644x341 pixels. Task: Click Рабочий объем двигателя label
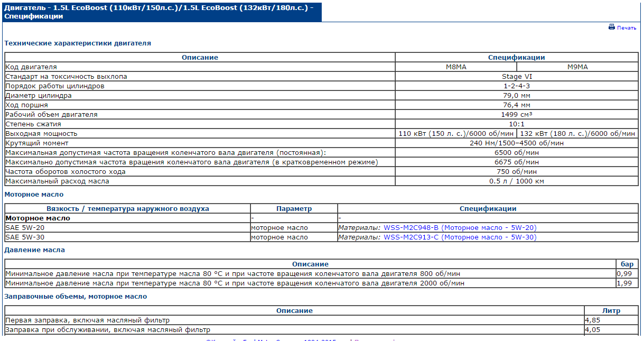point(51,115)
